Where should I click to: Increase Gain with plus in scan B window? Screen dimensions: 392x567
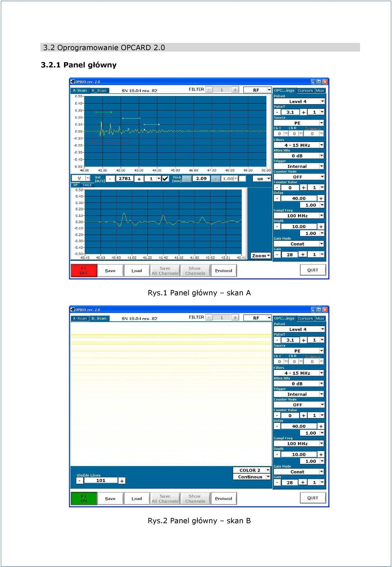pyautogui.click(x=303, y=482)
